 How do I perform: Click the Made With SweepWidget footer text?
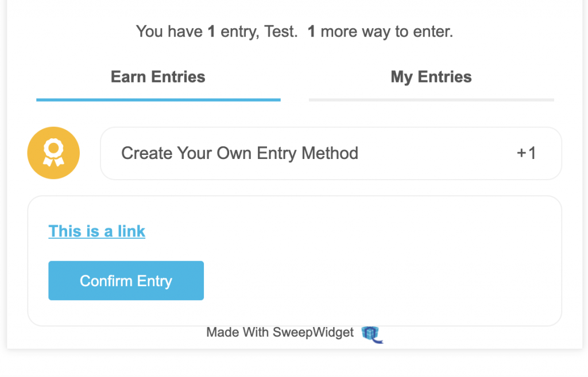pos(280,332)
